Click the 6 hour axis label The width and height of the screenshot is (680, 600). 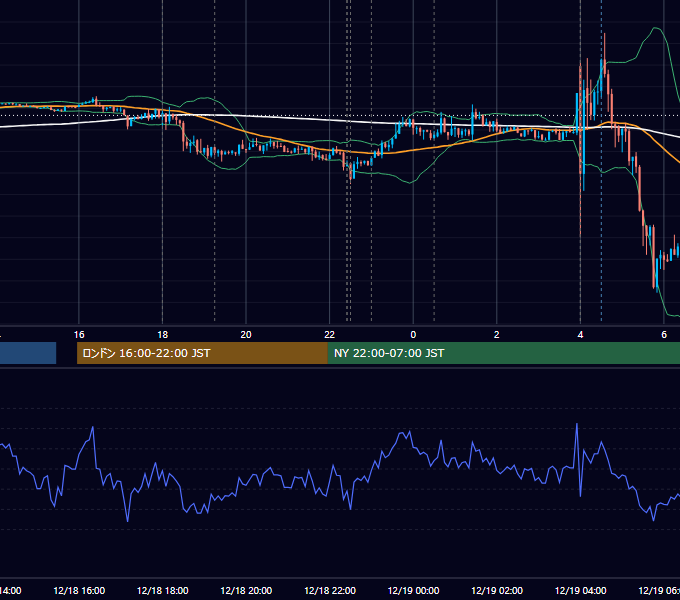[x=664, y=335]
